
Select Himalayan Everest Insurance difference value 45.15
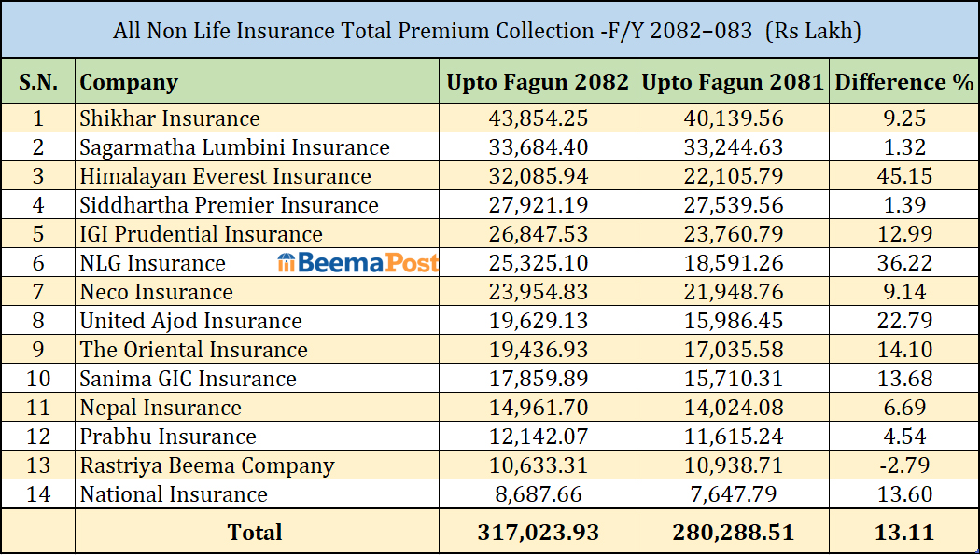click(903, 176)
